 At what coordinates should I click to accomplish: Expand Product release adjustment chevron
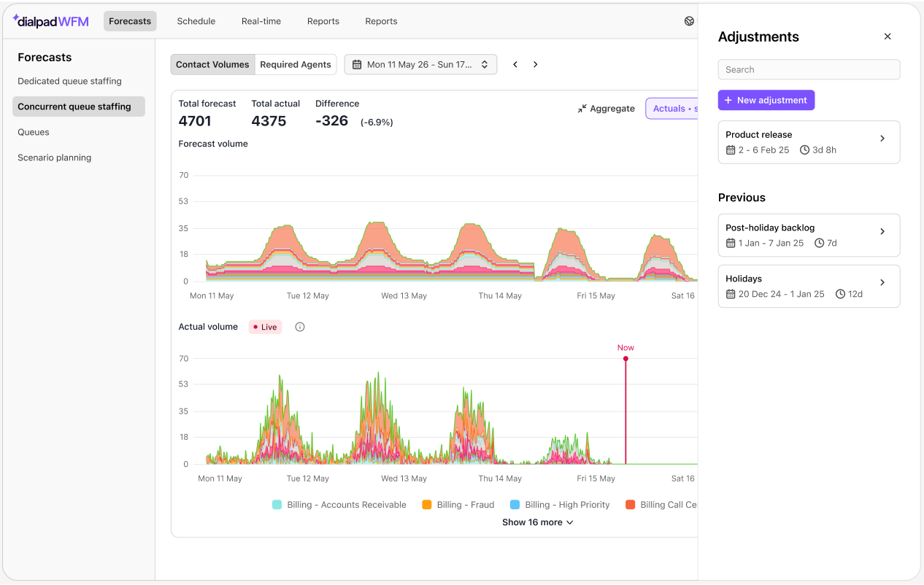(882, 139)
